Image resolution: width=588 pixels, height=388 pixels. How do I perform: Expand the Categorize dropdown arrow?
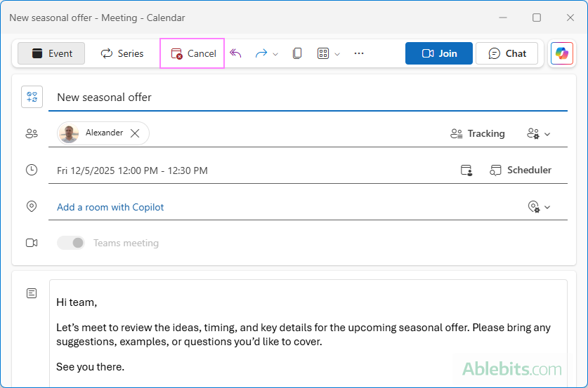tap(337, 54)
